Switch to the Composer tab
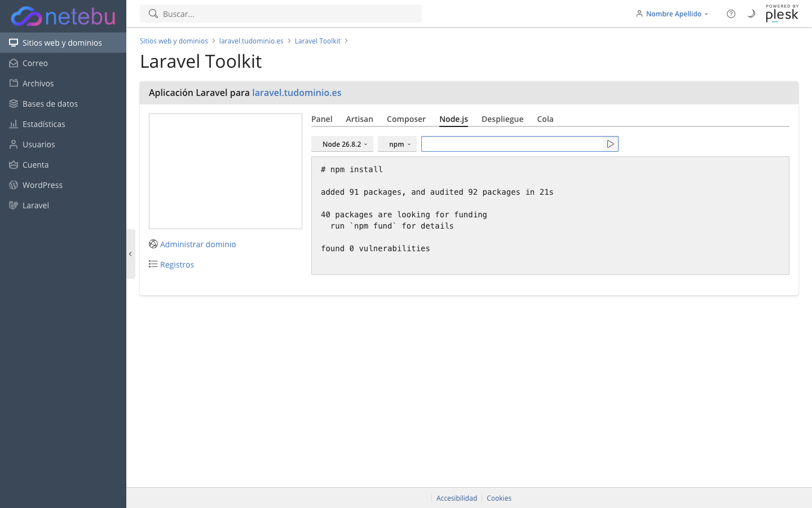The height and width of the screenshot is (508, 812). [406, 119]
